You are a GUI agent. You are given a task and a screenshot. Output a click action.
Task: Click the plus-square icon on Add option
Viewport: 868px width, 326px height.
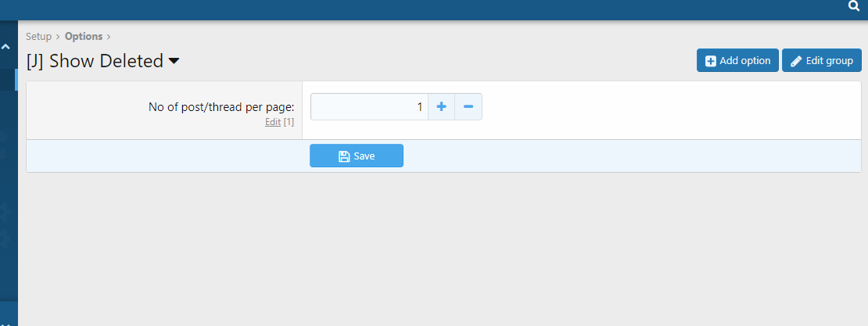click(710, 61)
